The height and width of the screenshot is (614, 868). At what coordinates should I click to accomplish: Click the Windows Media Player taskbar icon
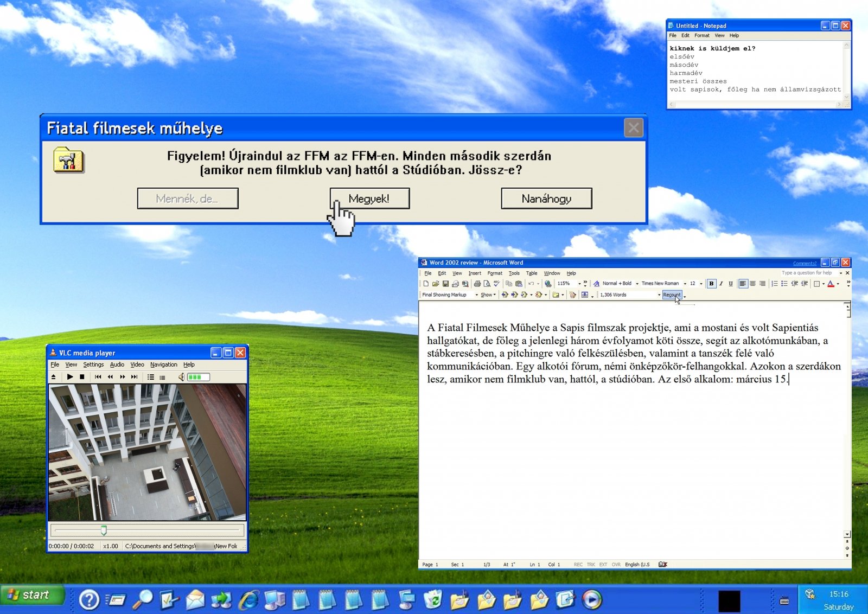pyautogui.click(x=592, y=600)
